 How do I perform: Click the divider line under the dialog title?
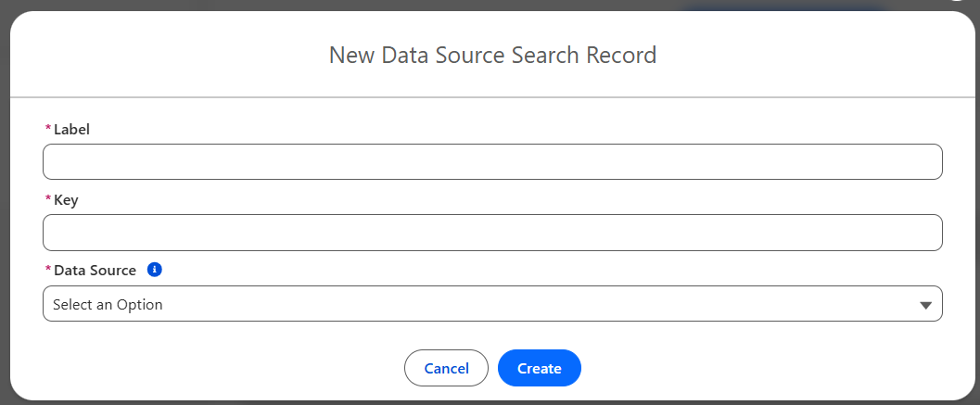[492, 96]
